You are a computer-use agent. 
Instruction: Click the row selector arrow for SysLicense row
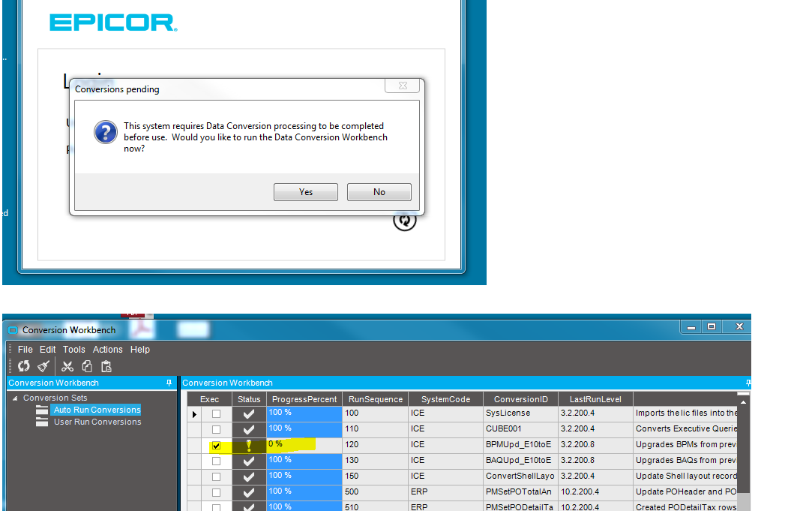(x=194, y=414)
